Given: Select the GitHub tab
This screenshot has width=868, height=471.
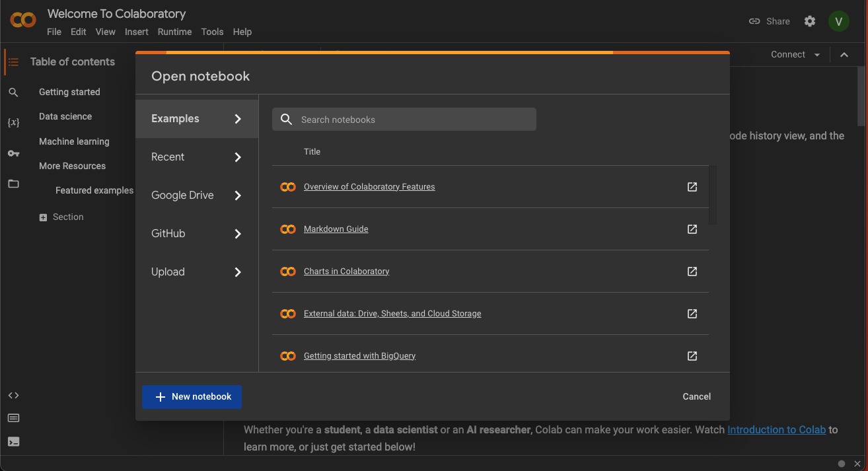Looking at the screenshot, I should (x=197, y=234).
